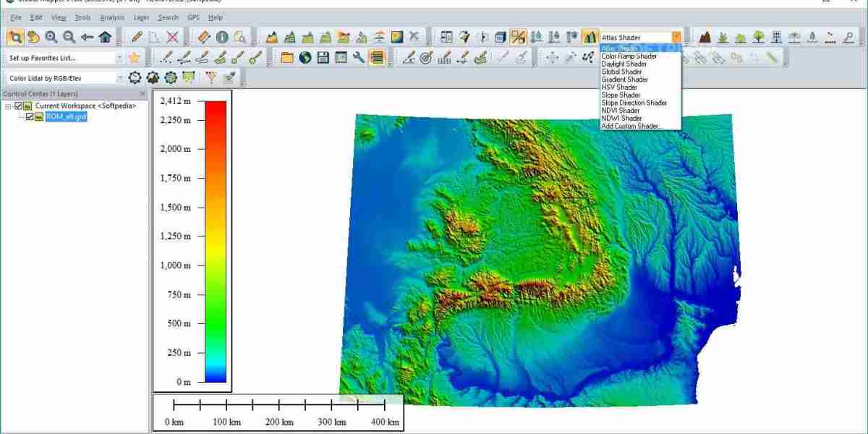Open Configuration with the wrench icon
The image size is (868, 434).
359,58
